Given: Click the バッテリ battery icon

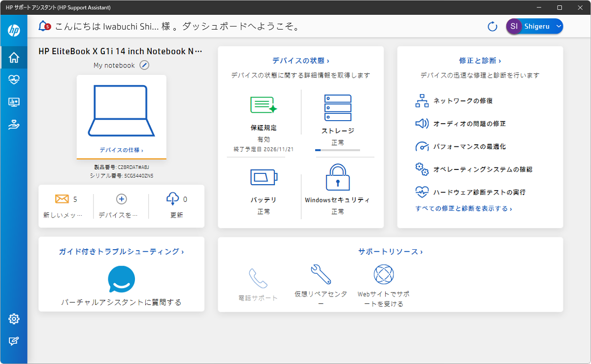Looking at the screenshot, I should pyautogui.click(x=263, y=177).
